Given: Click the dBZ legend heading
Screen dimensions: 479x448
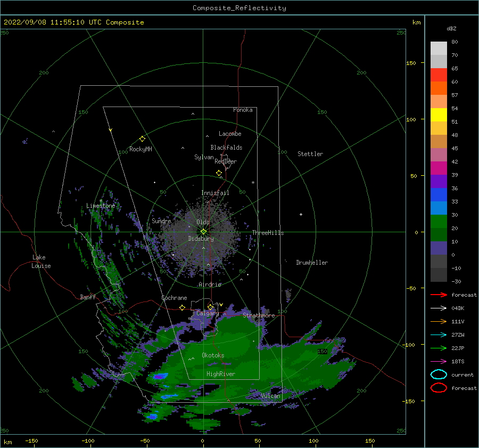Looking at the screenshot, I should point(451,28).
